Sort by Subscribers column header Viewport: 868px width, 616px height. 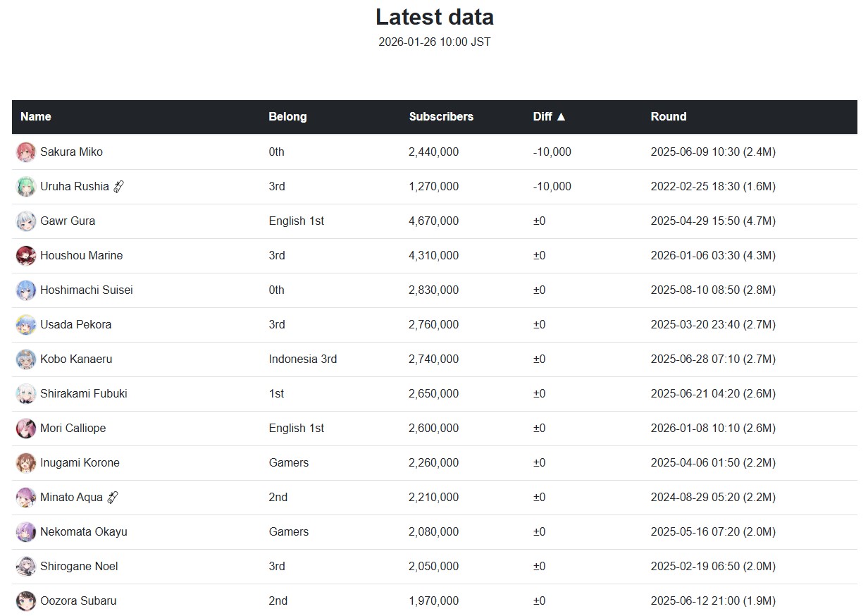tap(441, 117)
